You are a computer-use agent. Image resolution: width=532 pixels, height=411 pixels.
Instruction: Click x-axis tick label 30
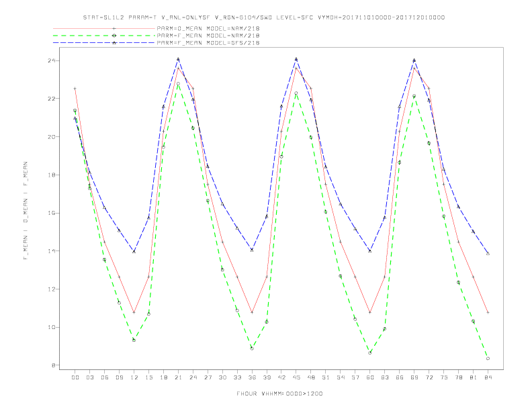pos(222,377)
